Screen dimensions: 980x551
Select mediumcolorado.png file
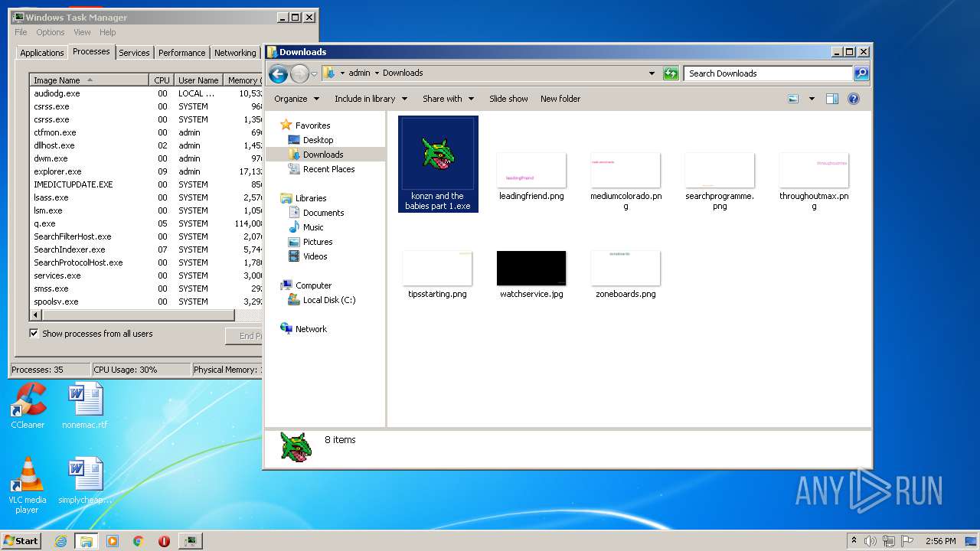click(x=626, y=181)
